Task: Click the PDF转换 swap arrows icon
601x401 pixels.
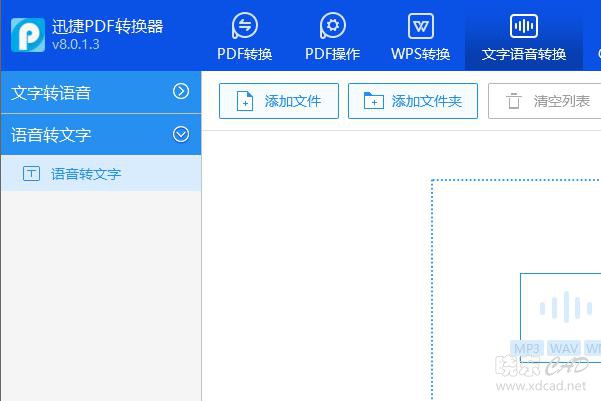Action: click(x=245, y=26)
